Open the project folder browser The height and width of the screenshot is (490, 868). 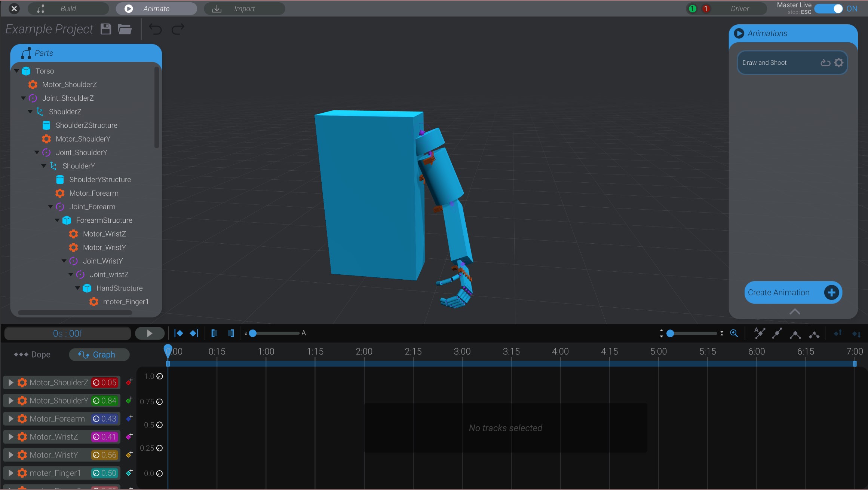[125, 29]
